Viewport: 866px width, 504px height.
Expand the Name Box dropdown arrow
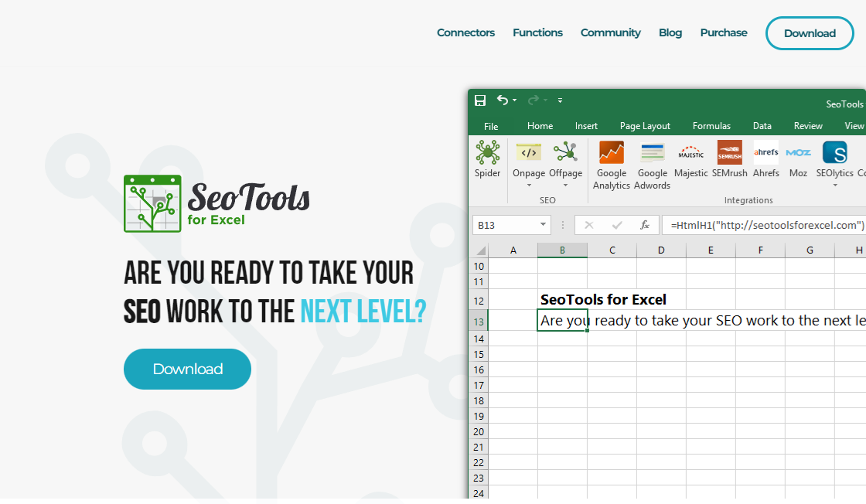click(x=542, y=225)
